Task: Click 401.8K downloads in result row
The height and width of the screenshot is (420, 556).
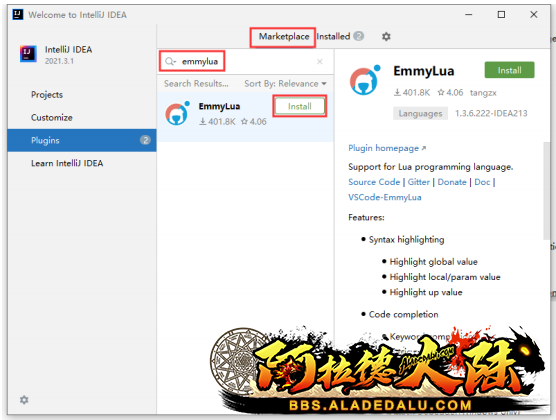Action: coord(217,122)
